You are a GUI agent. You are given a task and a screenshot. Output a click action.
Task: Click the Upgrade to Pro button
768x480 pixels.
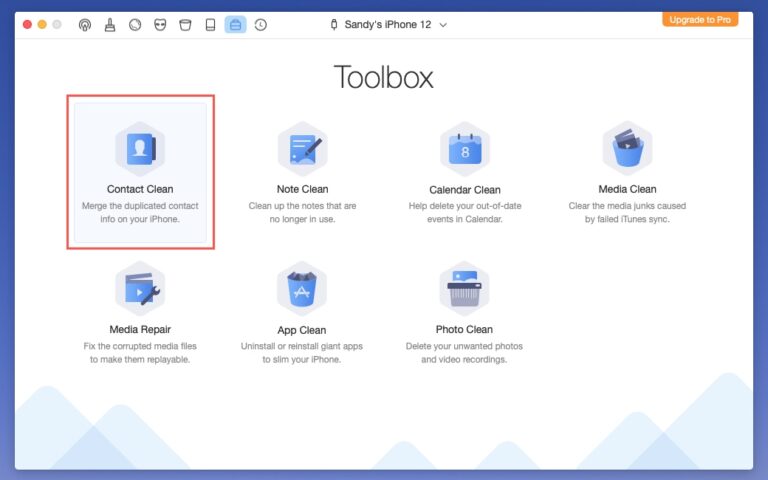point(700,19)
